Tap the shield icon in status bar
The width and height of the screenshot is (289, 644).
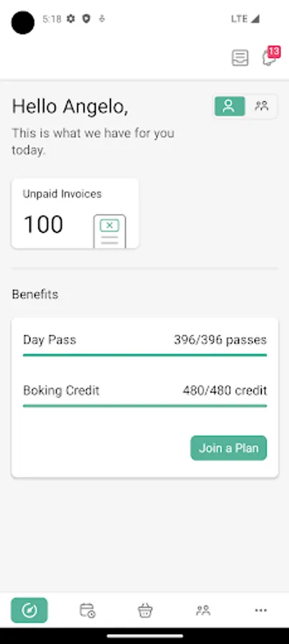coord(87,19)
